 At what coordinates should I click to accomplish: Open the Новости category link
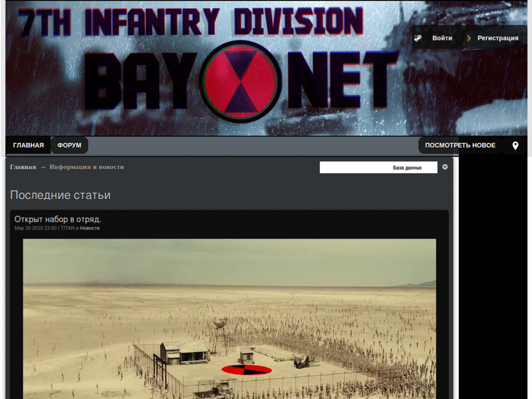pyautogui.click(x=90, y=229)
